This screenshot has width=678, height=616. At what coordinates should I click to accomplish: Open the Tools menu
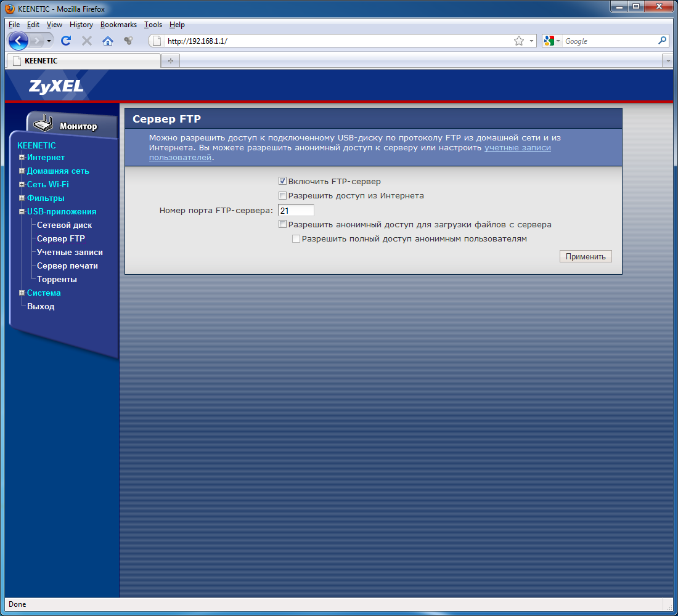coord(153,25)
